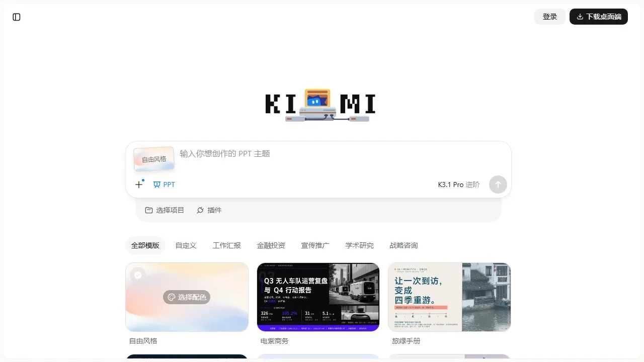Click the 下载桌面端 download button

[x=599, y=17]
